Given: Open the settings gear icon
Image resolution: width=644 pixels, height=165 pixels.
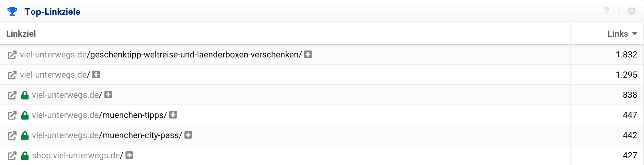Looking at the screenshot, I should pyautogui.click(x=631, y=11).
